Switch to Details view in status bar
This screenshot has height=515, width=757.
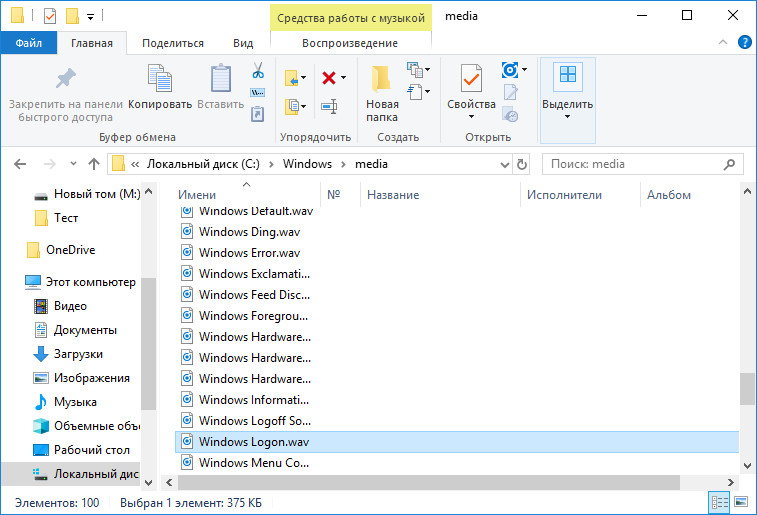click(719, 502)
